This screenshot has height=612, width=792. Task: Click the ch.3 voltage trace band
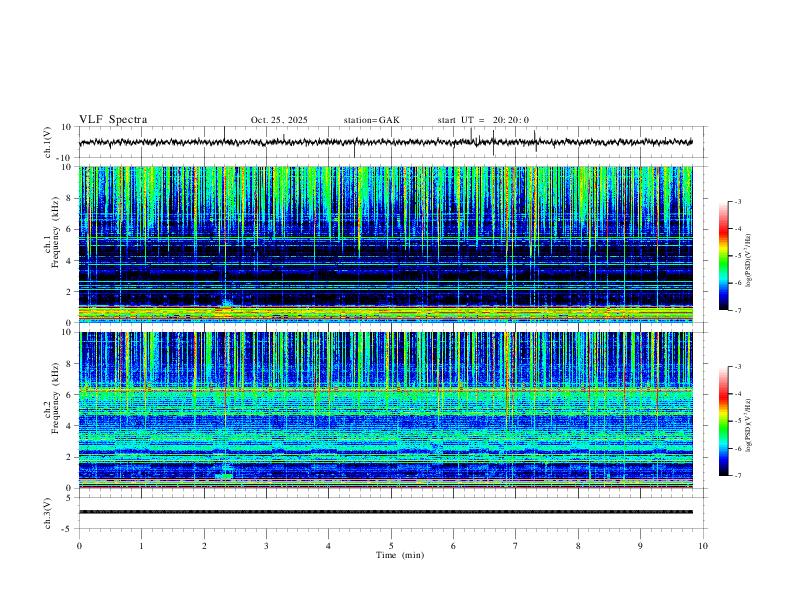pyautogui.click(x=386, y=512)
